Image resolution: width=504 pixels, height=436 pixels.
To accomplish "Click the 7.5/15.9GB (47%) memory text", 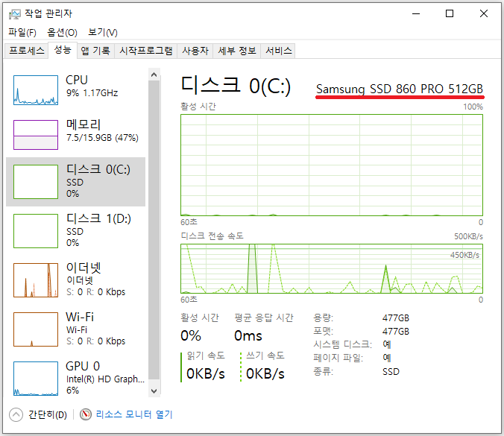I will 102,138.
